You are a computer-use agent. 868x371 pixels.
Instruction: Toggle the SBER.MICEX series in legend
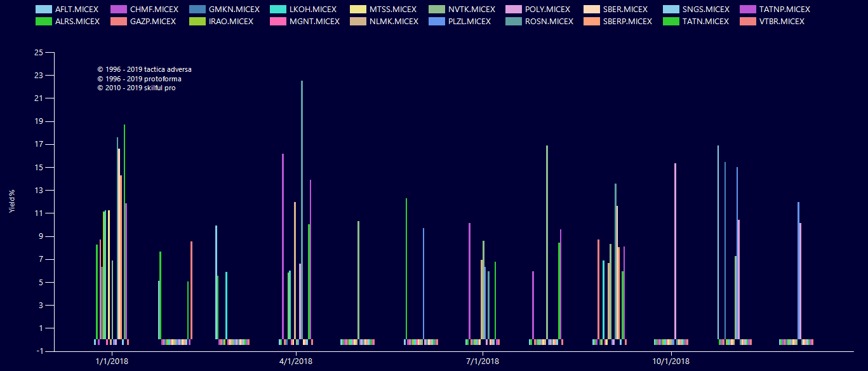tap(627, 10)
